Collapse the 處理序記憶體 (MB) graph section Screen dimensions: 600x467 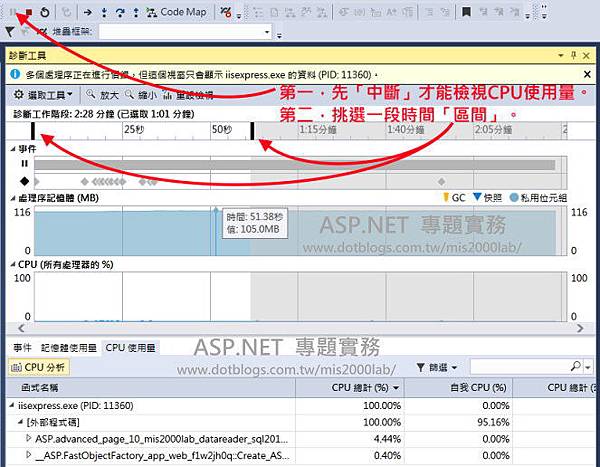click(x=13, y=198)
